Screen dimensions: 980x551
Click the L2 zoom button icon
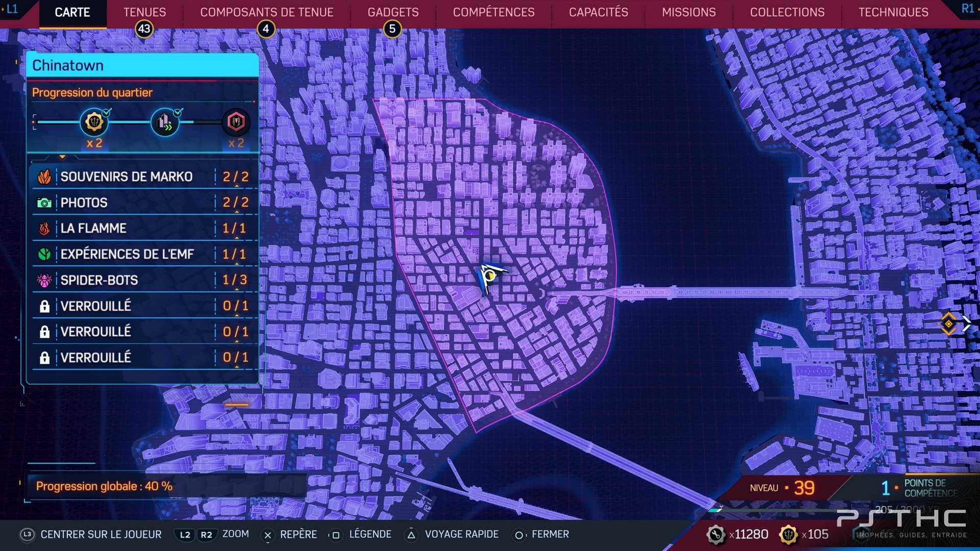point(185,535)
